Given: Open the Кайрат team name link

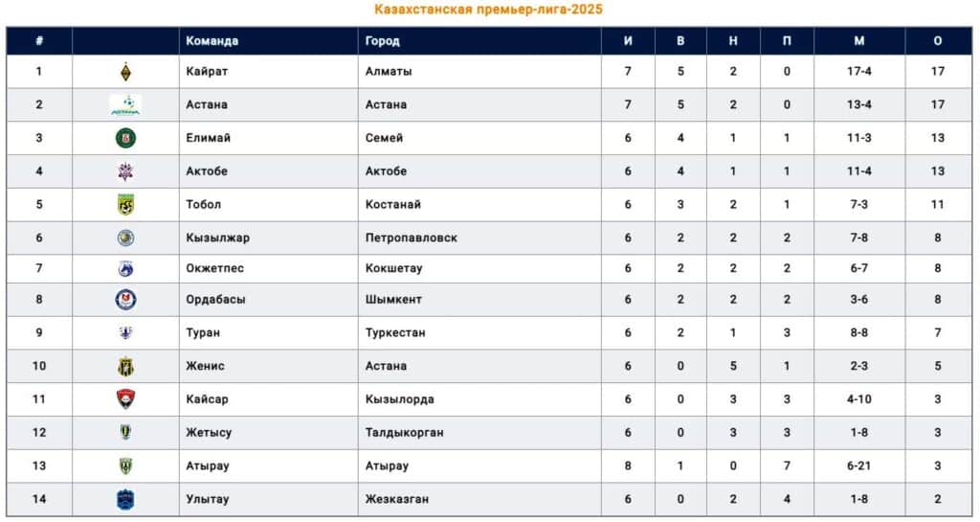Looking at the screenshot, I should tap(207, 71).
